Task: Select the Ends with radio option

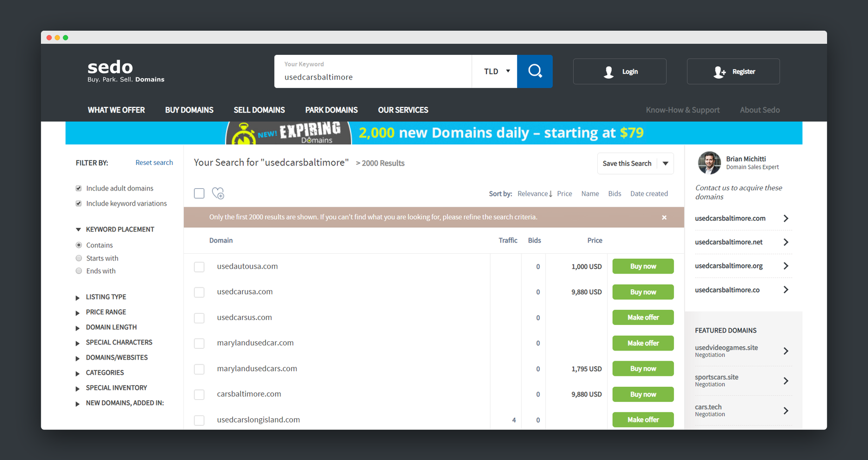Action: 79,271
